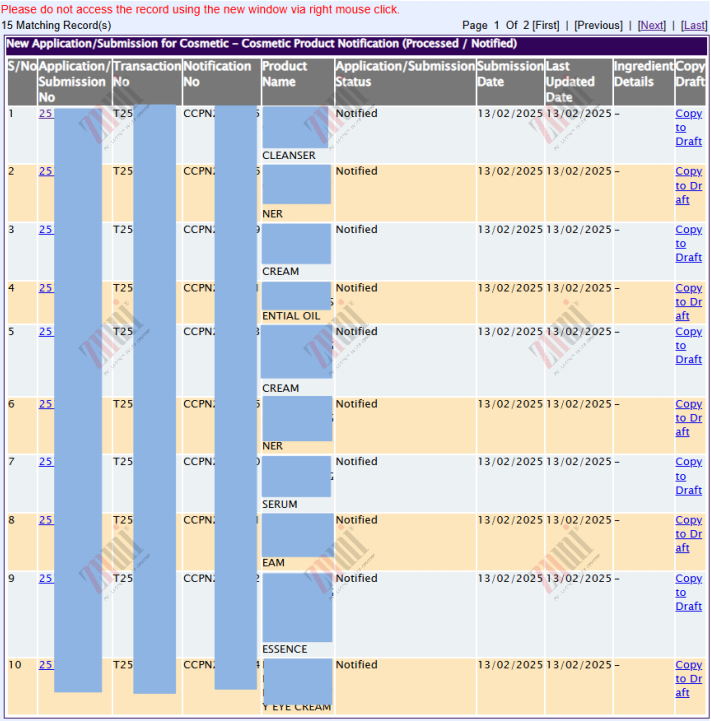
Task: Open submission number link in row 9
Action: 46,578
